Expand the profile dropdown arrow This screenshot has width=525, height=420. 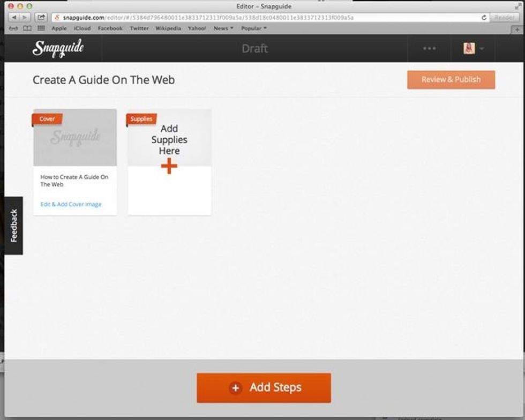482,49
